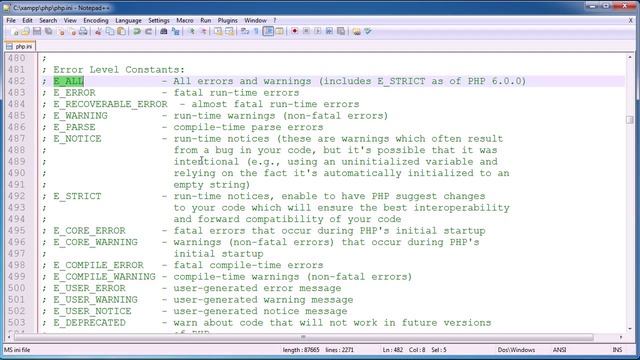Play back the recorded macro
Viewport: 640px width, 360px height.
tap(318, 31)
